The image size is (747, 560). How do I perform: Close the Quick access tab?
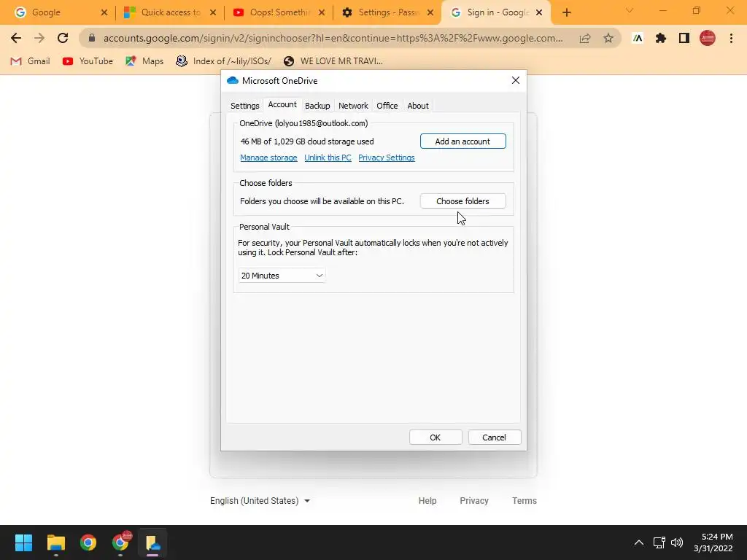click(x=213, y=13)
